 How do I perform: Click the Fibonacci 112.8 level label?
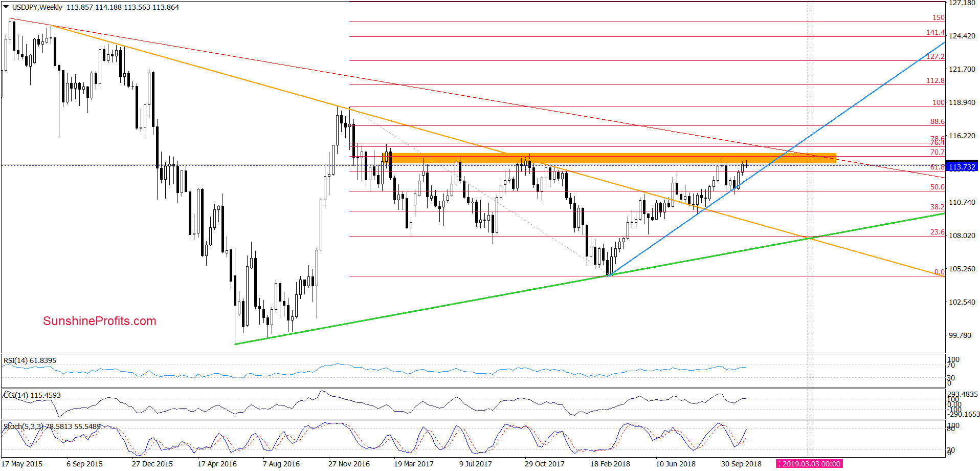tap(936, 80)
